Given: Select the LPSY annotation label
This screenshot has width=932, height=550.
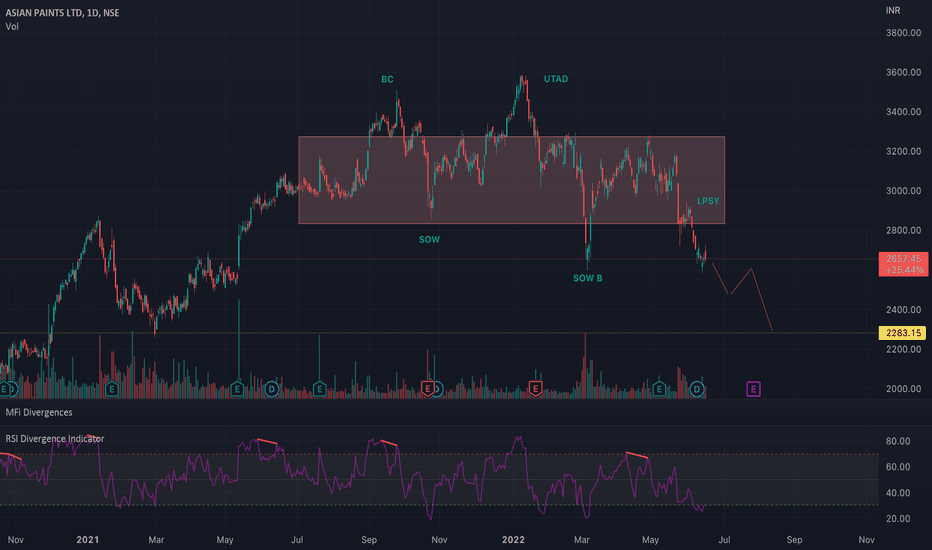Looking at the screenshot, I should point(708,201).
